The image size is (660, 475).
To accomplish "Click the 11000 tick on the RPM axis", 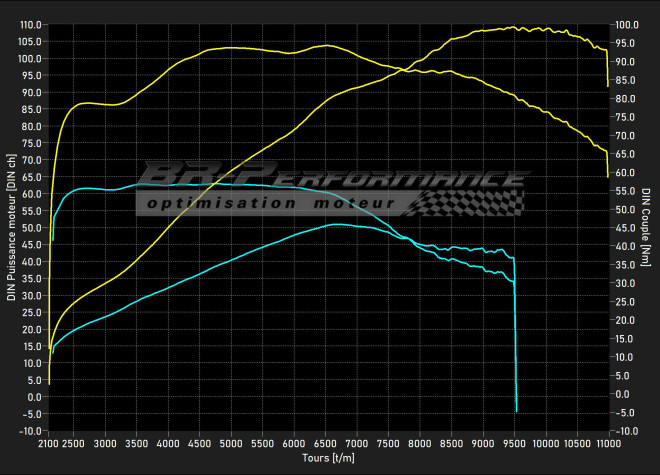I will [608, 441].
